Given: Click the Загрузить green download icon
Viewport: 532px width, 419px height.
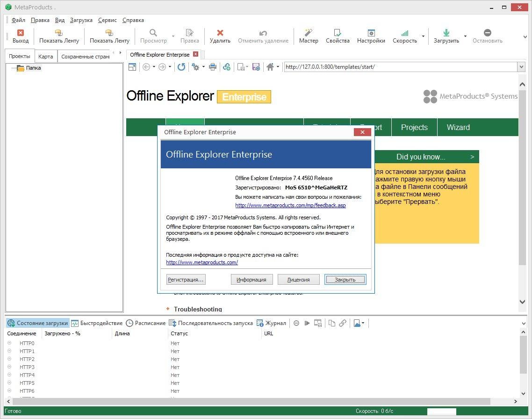Looking at the screenshot, I should pyautogui.click(x=446, y=33).
